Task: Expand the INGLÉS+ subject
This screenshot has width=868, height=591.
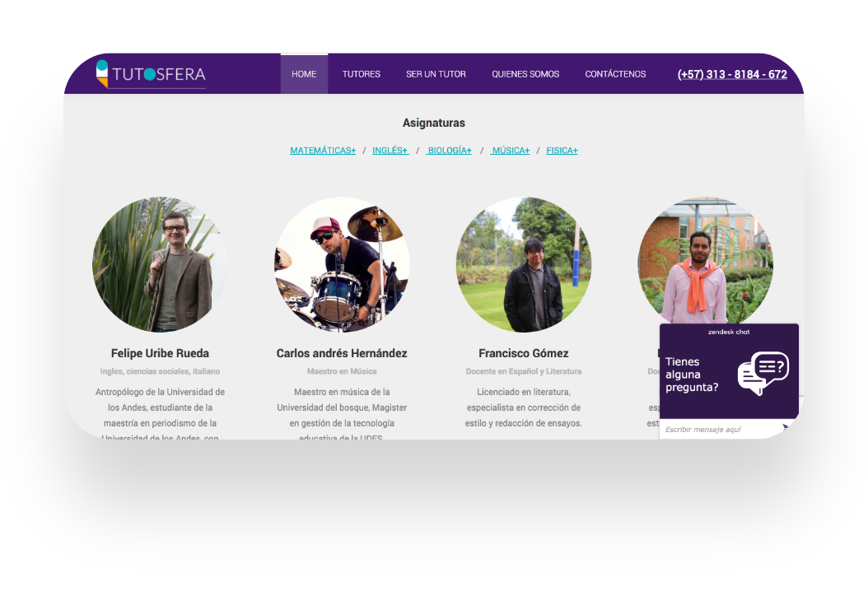Action: coord(390,151)
